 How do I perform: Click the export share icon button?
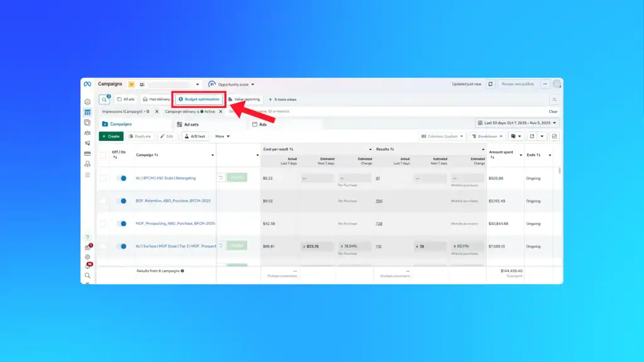pos(532,136)
